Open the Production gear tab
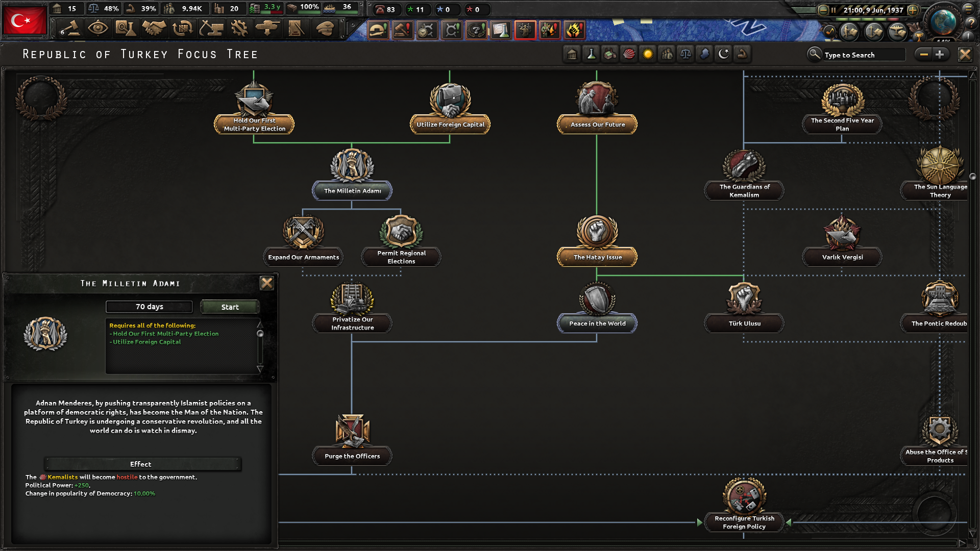 pos(239,29)
